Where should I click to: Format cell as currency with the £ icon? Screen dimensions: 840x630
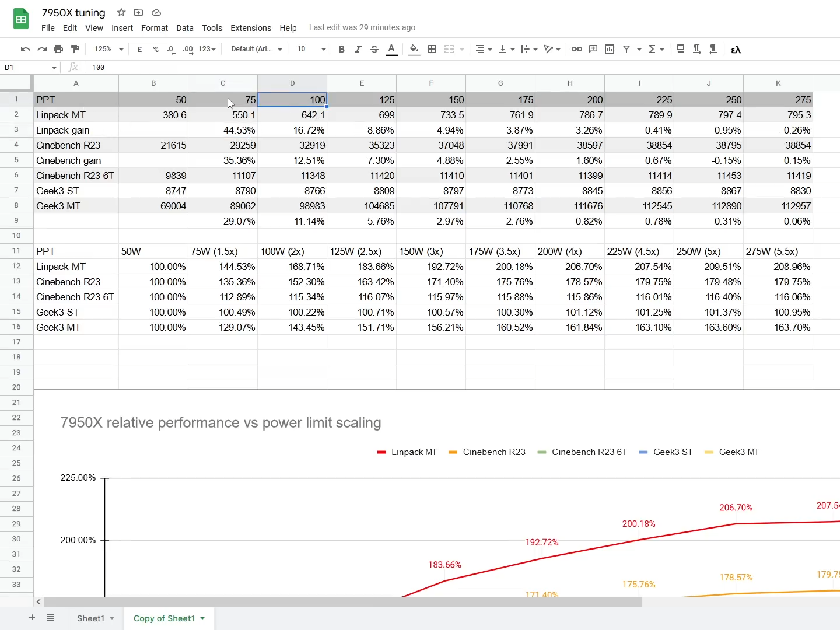(x=139, y=50)
